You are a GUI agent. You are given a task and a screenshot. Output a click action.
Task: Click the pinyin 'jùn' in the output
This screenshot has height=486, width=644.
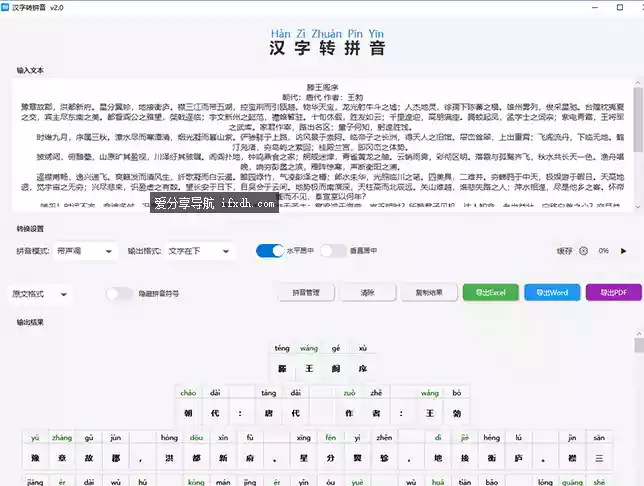(x=116, y=438)
